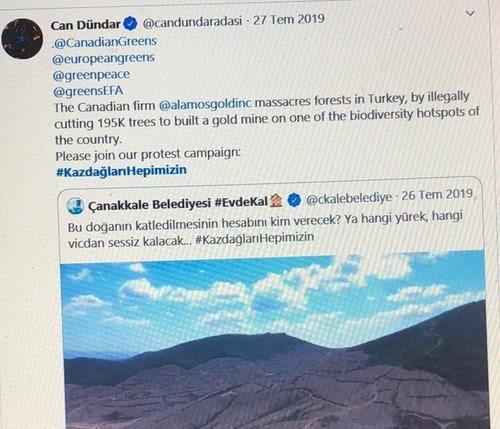Open the Çanakkale Belediyesi #EvdeKal account name
This screenshot has width=500, height=429.
click(178, 203)
